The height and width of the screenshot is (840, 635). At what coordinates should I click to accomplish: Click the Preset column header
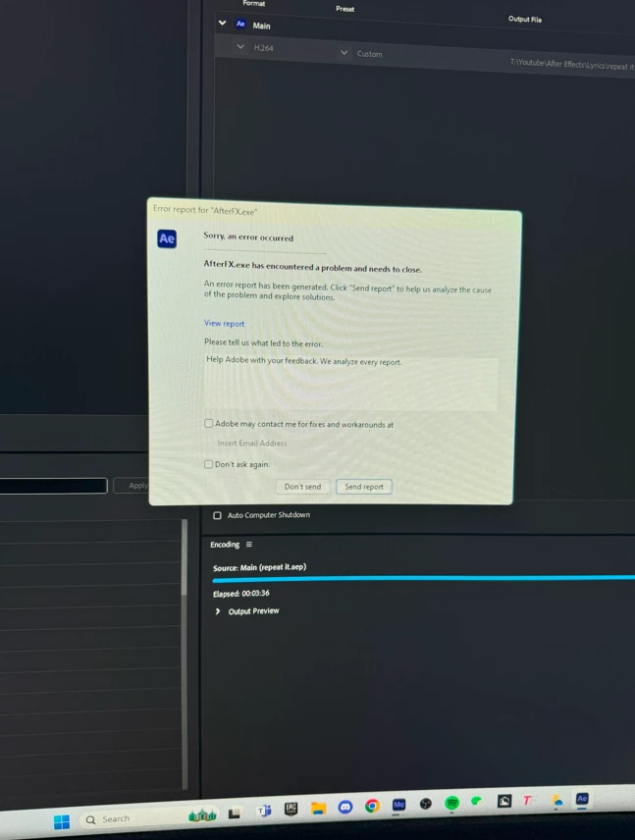[345, 9]
